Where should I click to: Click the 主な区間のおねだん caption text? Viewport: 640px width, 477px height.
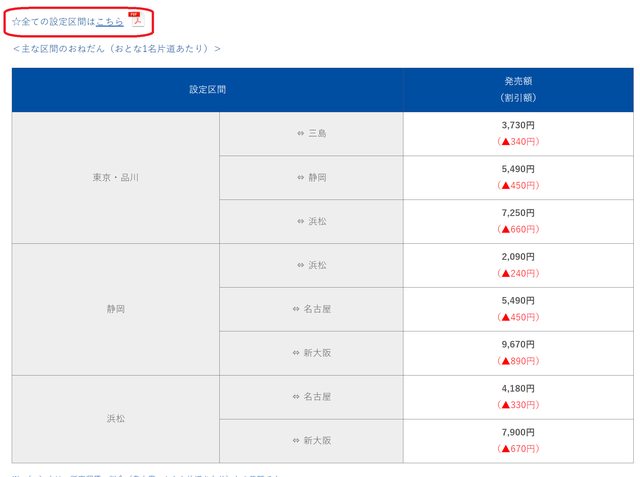(x=117, y=48)
